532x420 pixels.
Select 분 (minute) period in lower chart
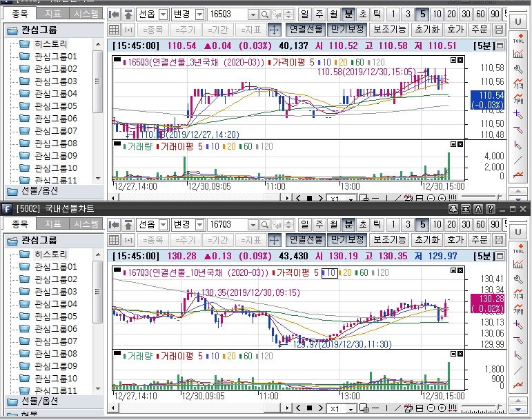pyautogui.click(x=348, y=225)
